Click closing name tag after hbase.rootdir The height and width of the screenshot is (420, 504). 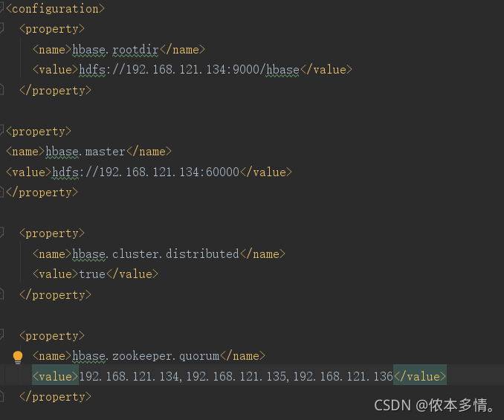[x=182, y=50]
